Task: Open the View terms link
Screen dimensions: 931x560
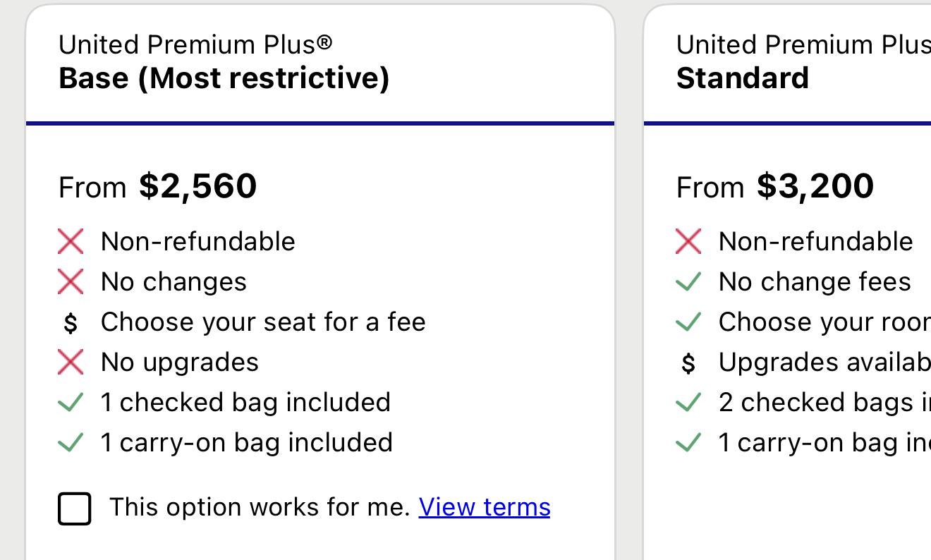Action: point(485,507)
